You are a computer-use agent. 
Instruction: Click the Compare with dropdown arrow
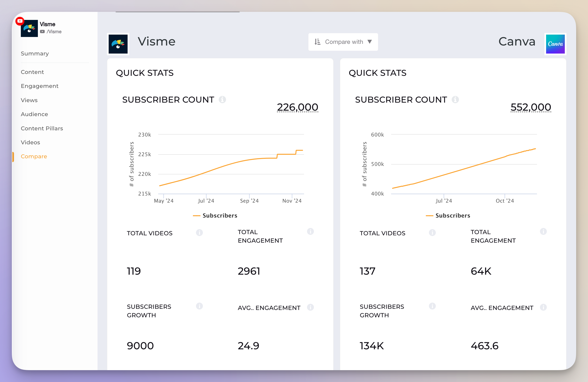click(x=370, y=41)
